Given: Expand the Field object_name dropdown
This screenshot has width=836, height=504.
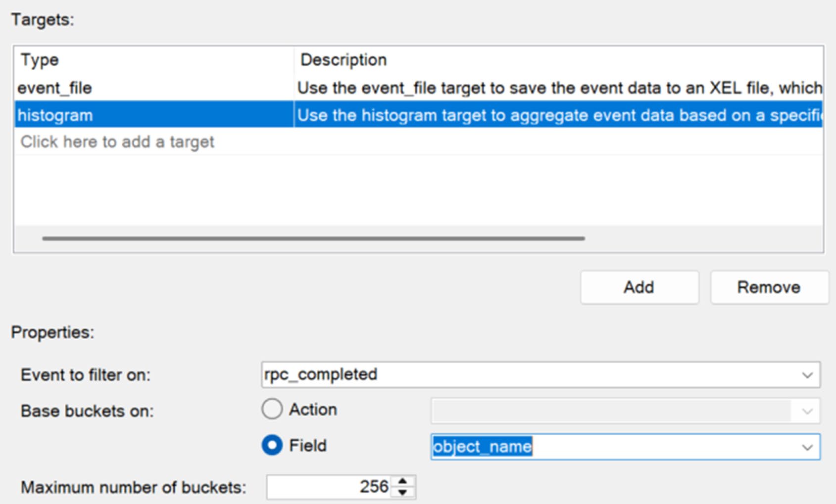Looking at the screenshot, I should point(807,447).
